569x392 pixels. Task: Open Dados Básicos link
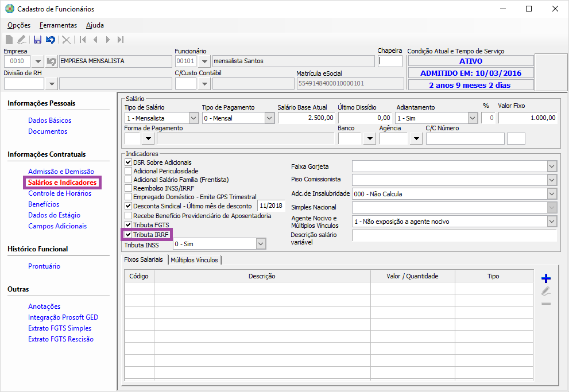click(50, 121)
